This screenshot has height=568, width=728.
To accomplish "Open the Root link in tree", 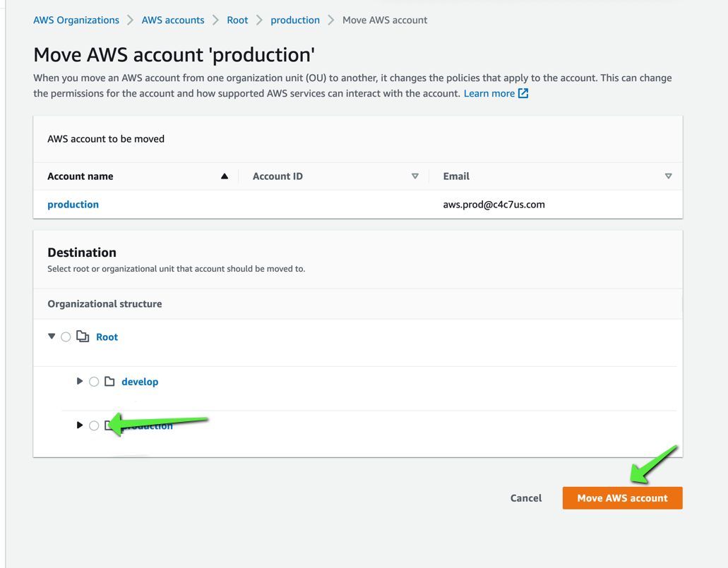I will [107, 337].
